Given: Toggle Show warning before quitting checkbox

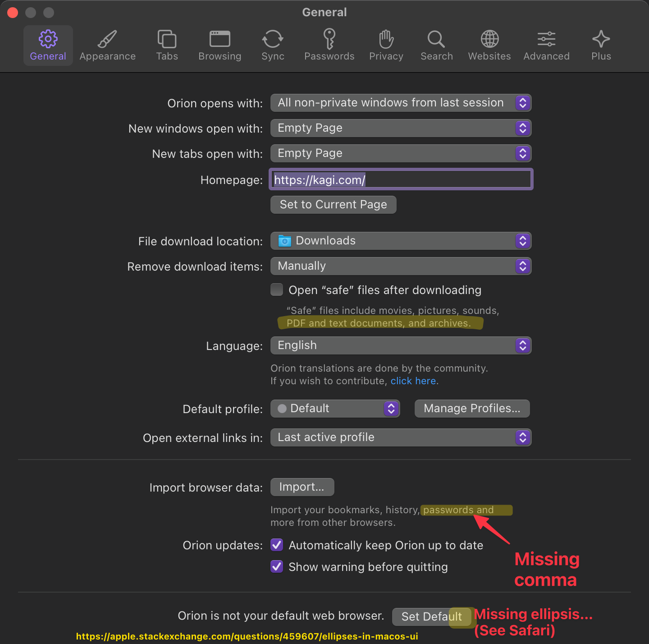Looking at the screenshot, I should coord(277,566).
